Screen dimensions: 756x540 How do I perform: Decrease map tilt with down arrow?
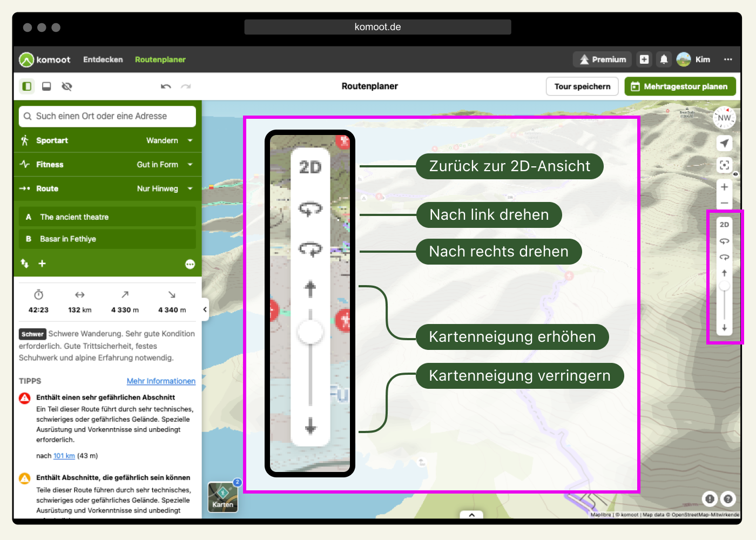(x=724, y=328)
